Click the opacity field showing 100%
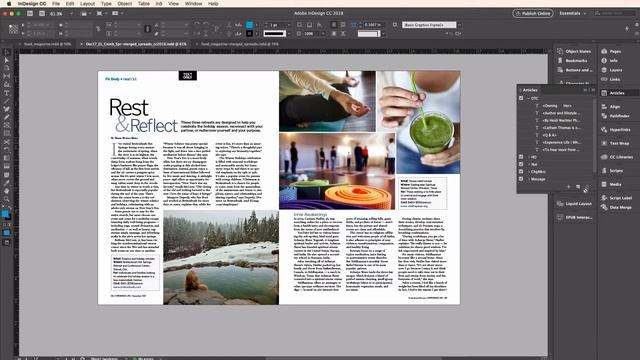Screen dimensions: 640x360 (x=312, y=33)
